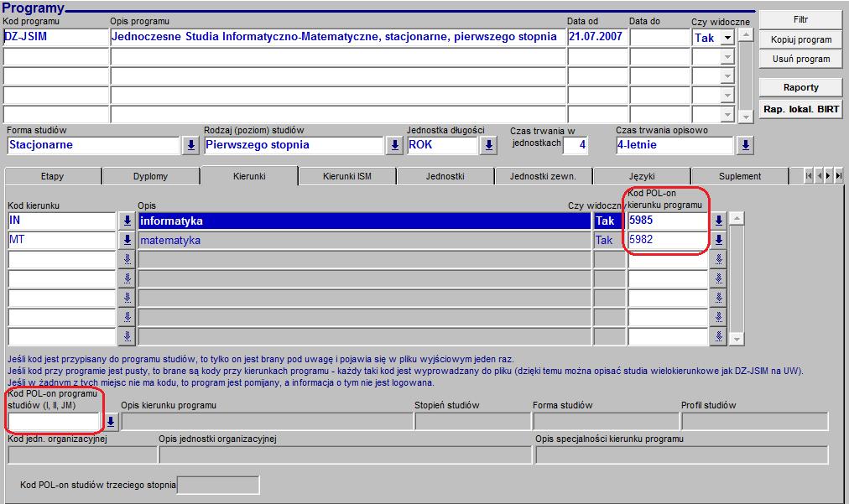Viewport: 849px width, 504px height.
Task: Jump to the last tab using the tab-scroll arrow
Action: pos(838,176)
